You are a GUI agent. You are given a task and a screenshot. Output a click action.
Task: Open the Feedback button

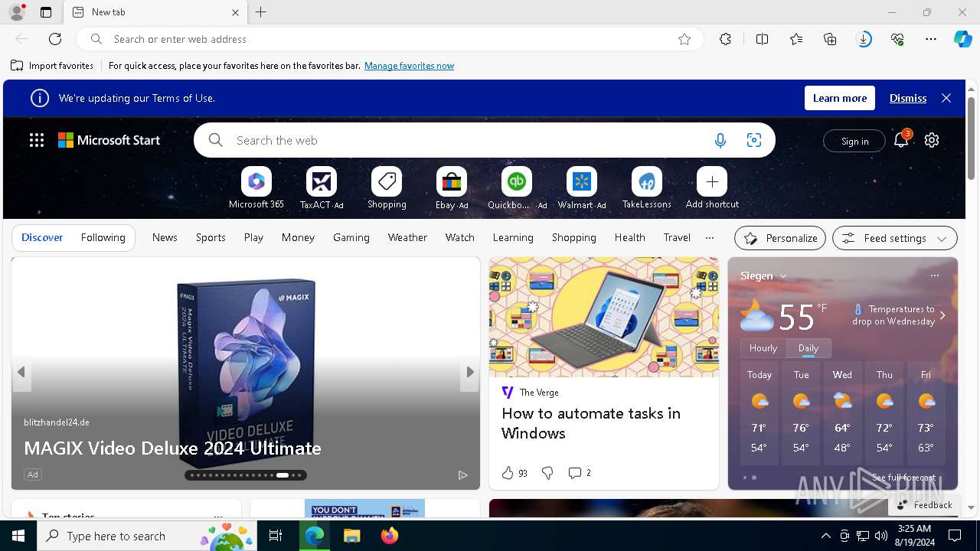click(x=924, y=505)
